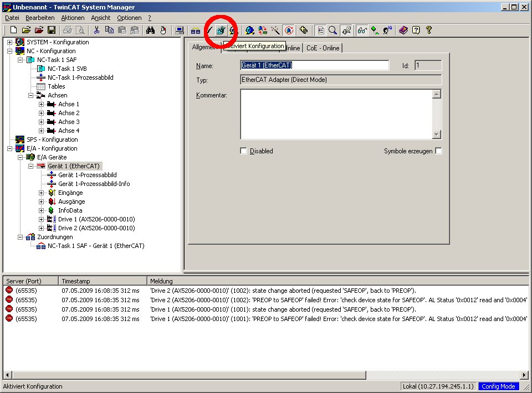Check configuration with the checkmark icon
Screen dimensions: 532x393
pos(209,30)
